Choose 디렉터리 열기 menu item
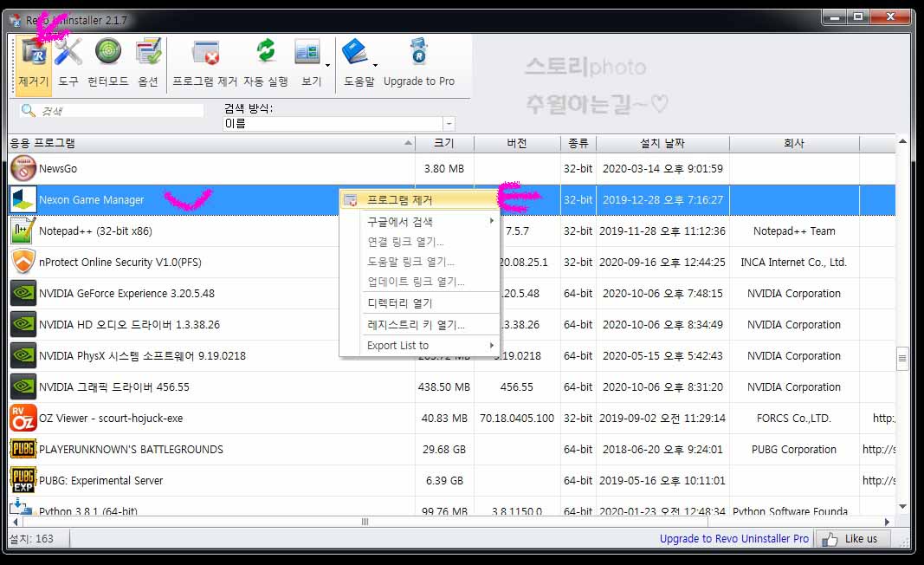Viewport: 924px width, 565px height. click(x=420, y=303)
